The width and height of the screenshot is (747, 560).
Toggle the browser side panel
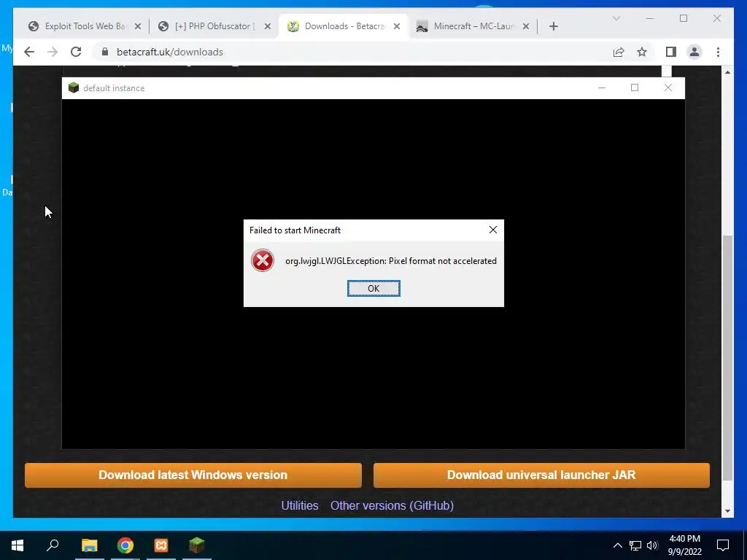point(671,52)
